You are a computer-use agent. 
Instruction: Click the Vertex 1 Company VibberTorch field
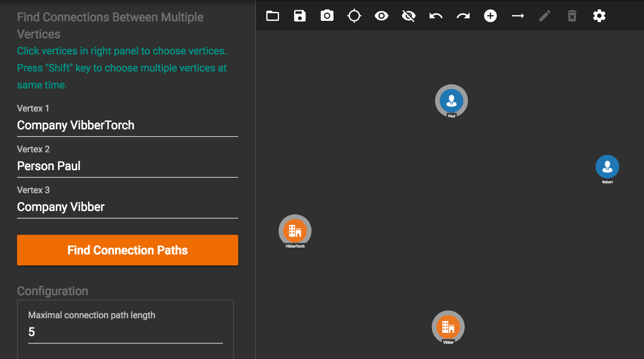[x=127, y=125]
